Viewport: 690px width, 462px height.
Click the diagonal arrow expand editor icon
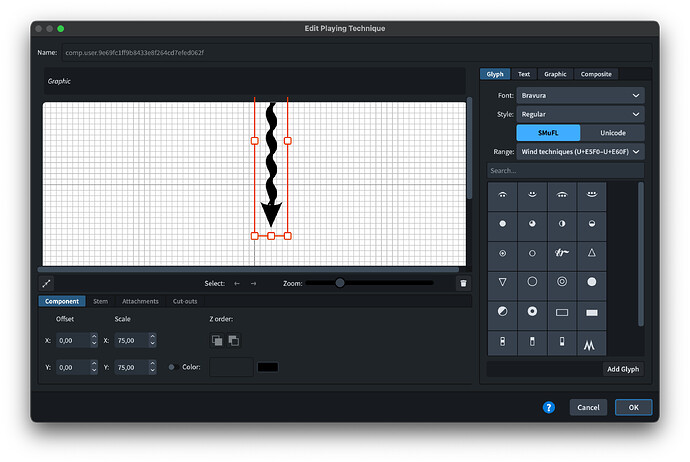point(46,283)
